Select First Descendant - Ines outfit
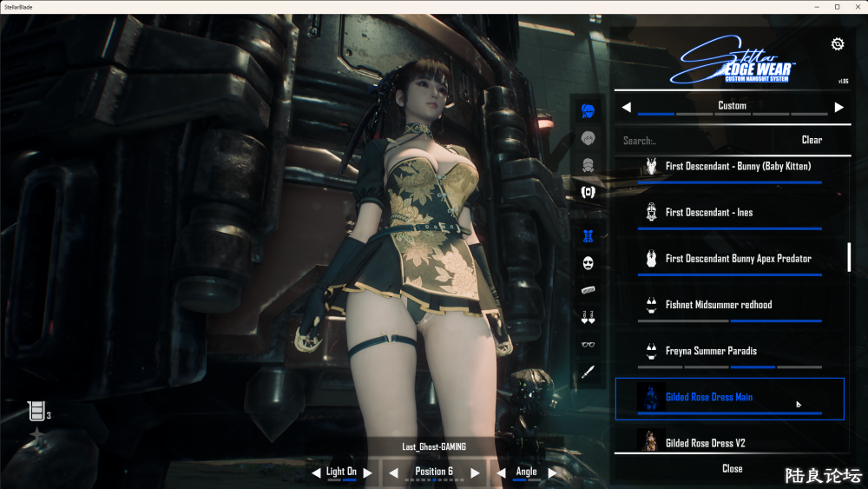The height and width of the screenshot is (489, 868). tap(730, 213)
